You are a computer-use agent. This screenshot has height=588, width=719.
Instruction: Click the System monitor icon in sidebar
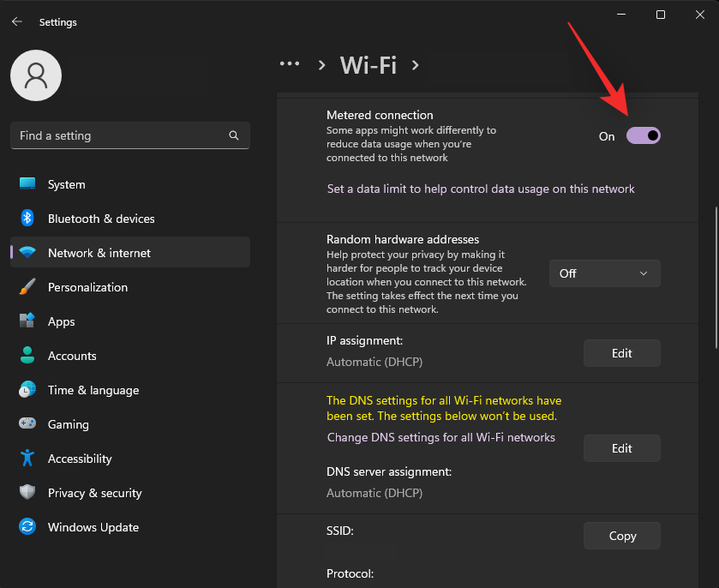pyautogui.click(x=27, y=184)
